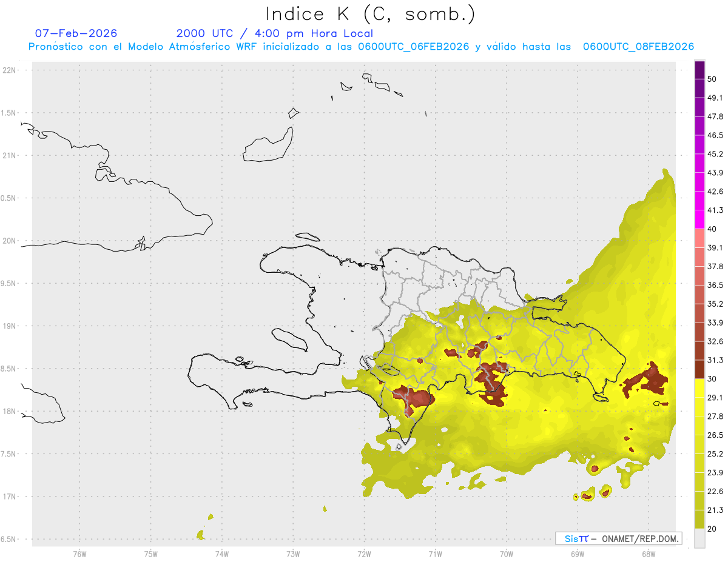Click the colorbar label '25.2'
728x562 pixels.
click(715, 454)
